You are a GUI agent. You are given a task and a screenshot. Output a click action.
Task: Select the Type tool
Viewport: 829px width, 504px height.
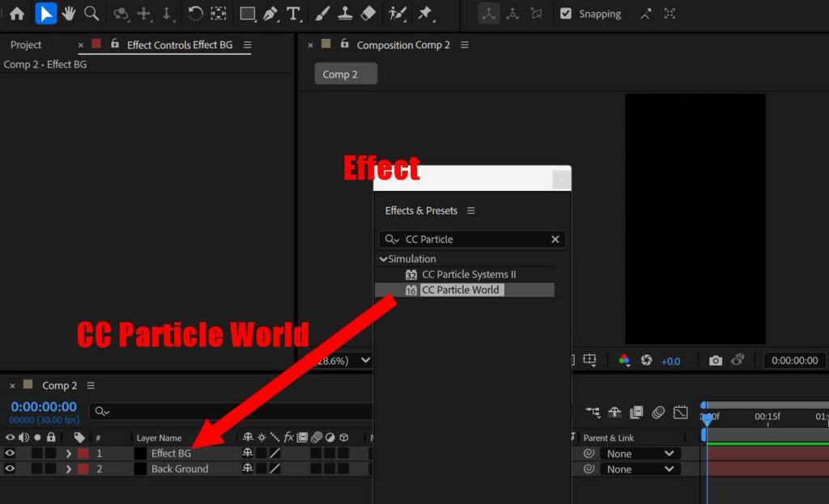pyautogui.click(x=293, y=14)
